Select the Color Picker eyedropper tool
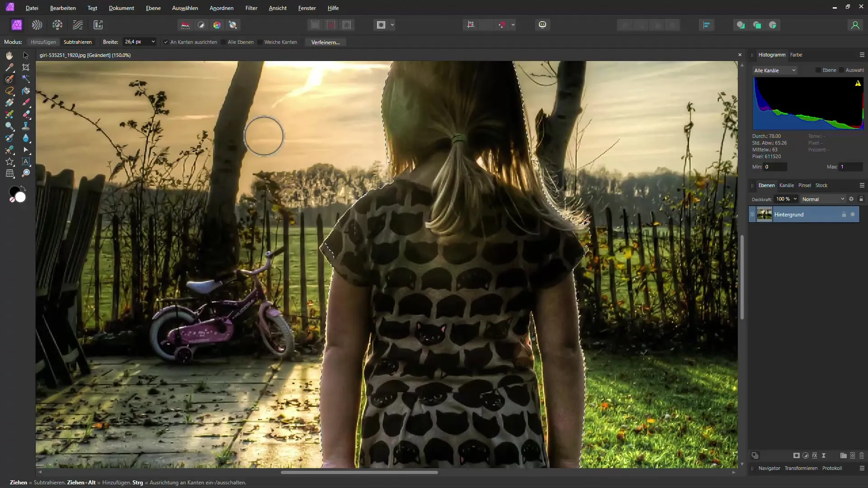The image size is (868, 488). coord(9,67)
